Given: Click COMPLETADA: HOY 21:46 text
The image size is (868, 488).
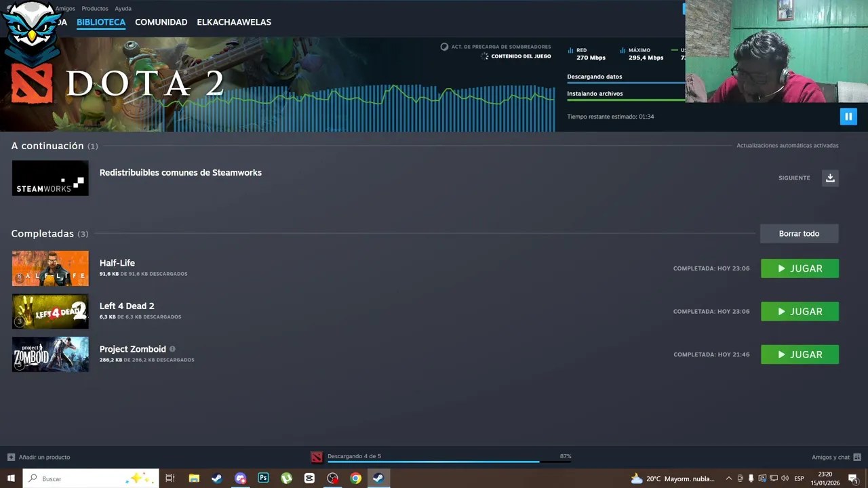Looking at the screenshot, I should tap(711, 354).
